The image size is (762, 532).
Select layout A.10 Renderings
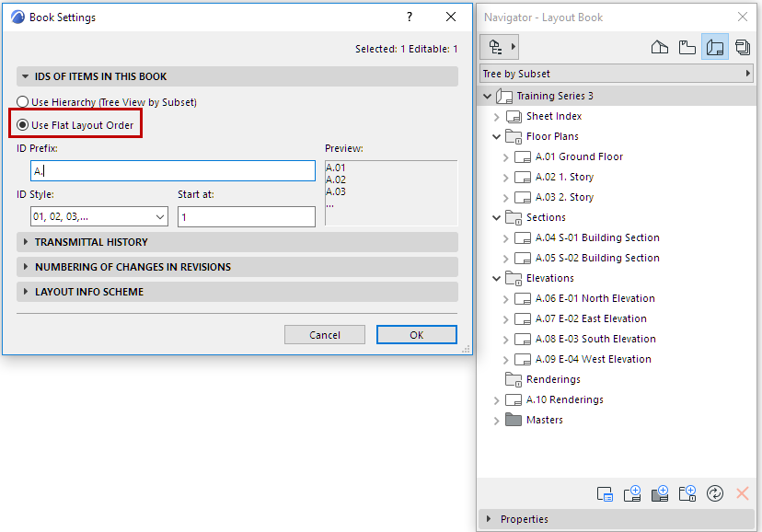click(x=555, y=399)
